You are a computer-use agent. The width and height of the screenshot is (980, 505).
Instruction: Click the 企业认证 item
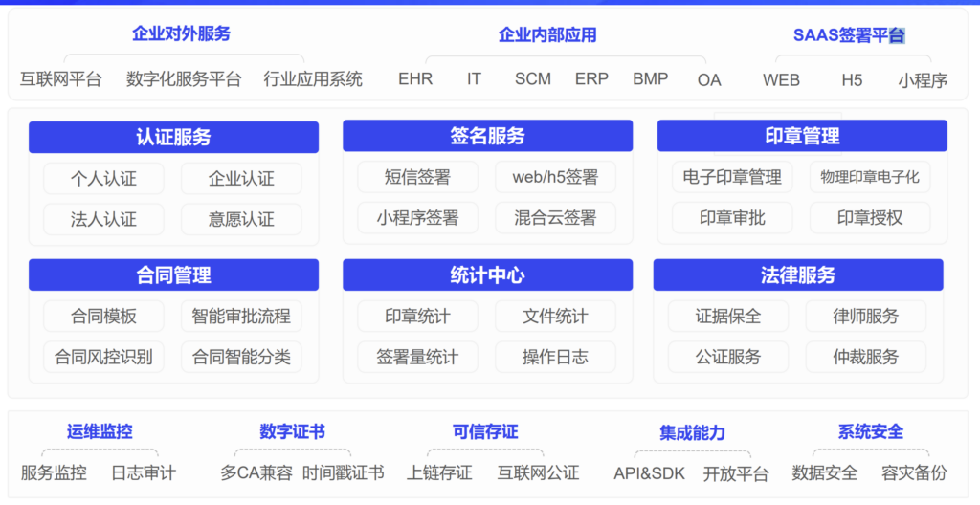pos(241,179)
